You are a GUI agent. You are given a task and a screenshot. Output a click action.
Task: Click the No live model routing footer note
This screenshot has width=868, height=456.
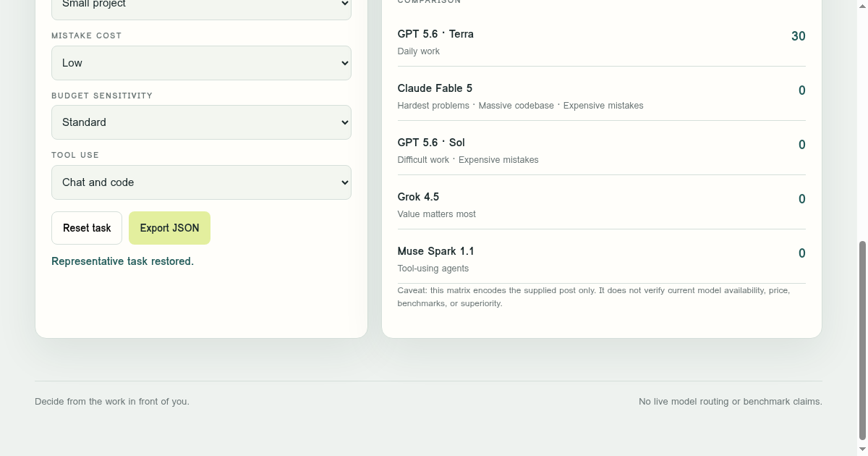pyautogui.click(x=731, y=401)
